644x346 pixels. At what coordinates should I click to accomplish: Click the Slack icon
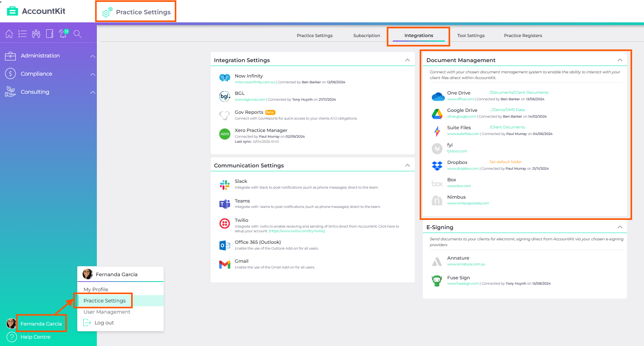click(225, 185)
